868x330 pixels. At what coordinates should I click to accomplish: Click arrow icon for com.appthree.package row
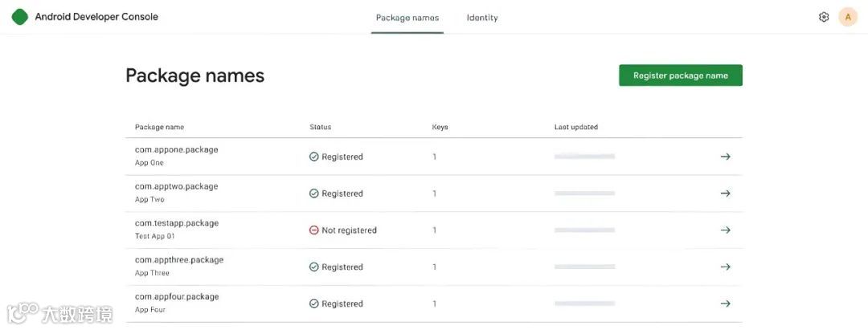pos(725,267)
